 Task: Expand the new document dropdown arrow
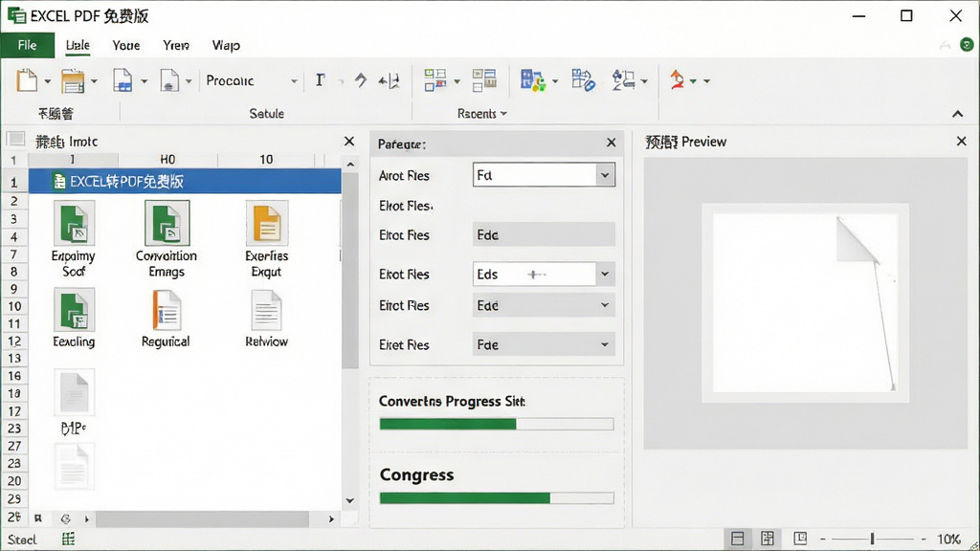[x=48, y=81]
